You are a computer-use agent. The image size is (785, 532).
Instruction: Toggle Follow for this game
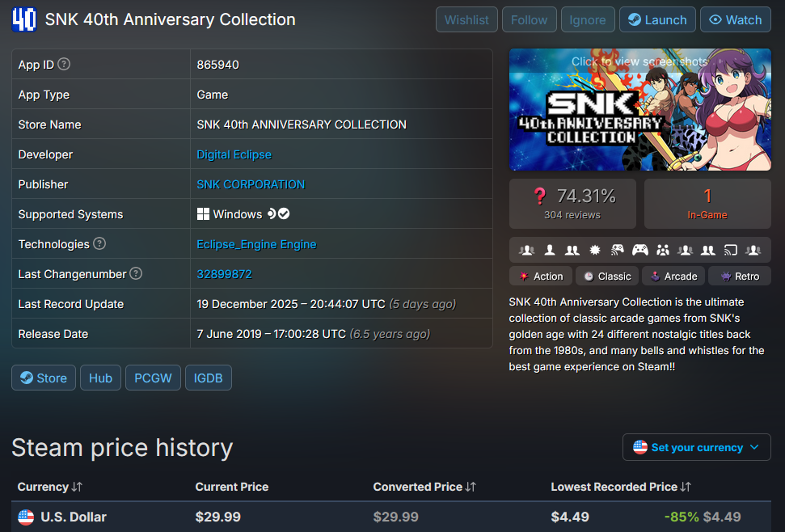click(529, 20)
